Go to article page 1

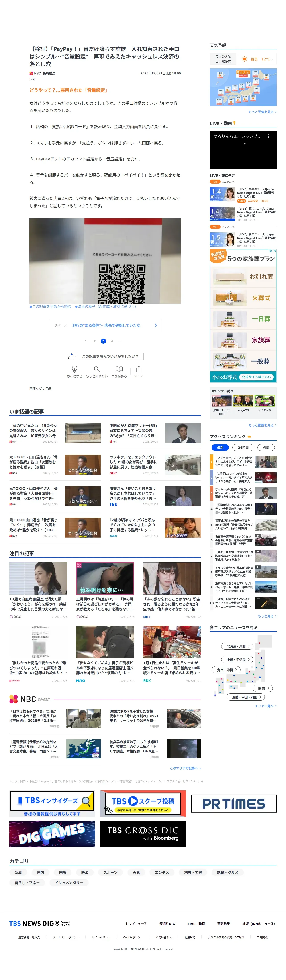pyautogui.click(x=86, y=341)
